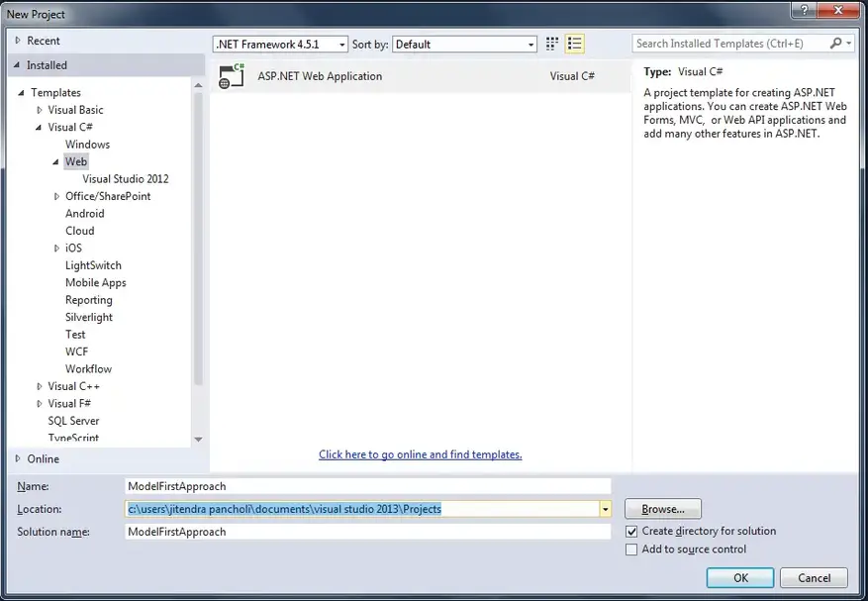Image resolution: width=868 pixels, height=601 pixels.
Task: Open the Sort by Default dropdown
Action: 464,45
